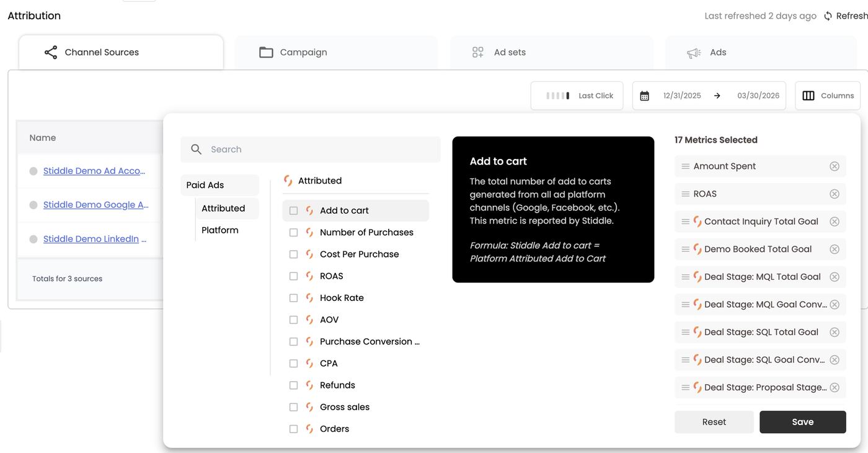Switch to the Ad sets tab
Screen dimensions: 868x453
tap(552, 53)
